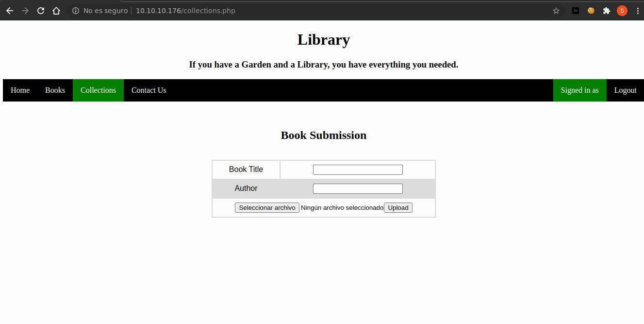Open the Contact Us page

(x=149, y=90)
